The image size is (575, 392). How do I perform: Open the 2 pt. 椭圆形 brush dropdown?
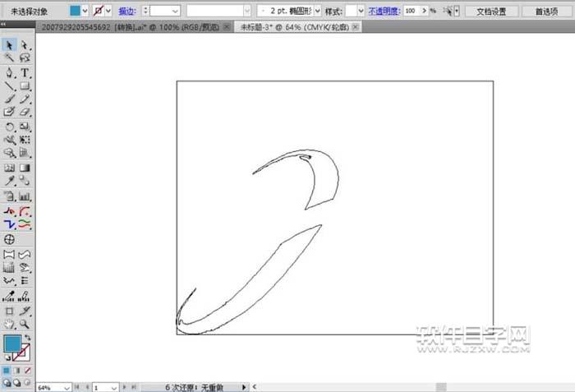coord(318,11)
